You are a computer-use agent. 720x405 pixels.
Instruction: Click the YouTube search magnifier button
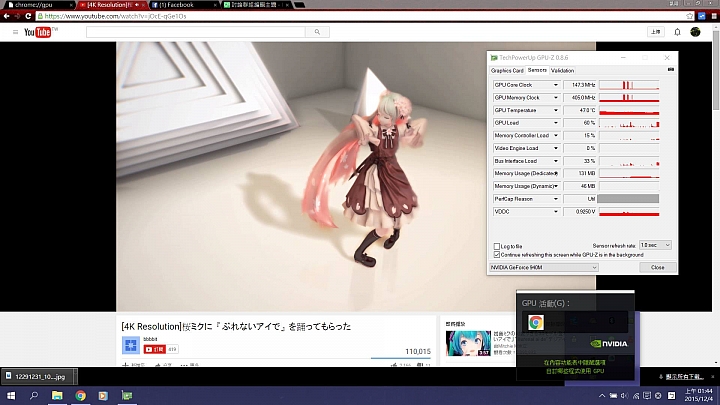tap(317, 32)
